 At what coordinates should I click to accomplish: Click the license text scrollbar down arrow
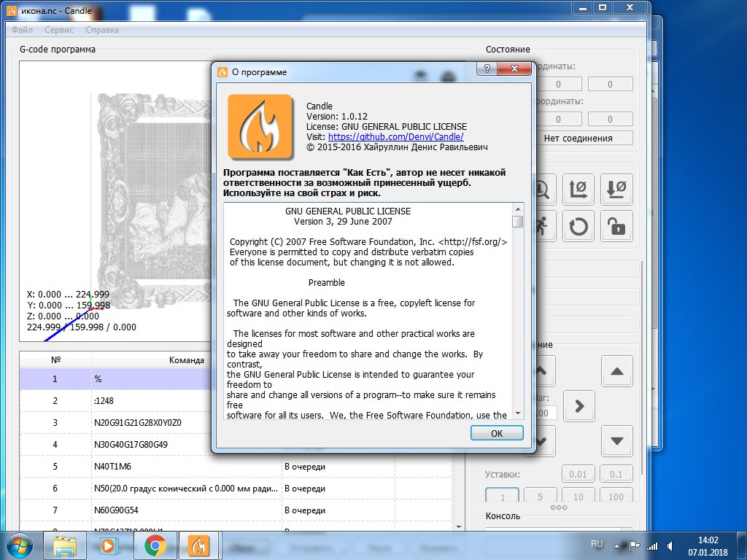coord(518,413)
